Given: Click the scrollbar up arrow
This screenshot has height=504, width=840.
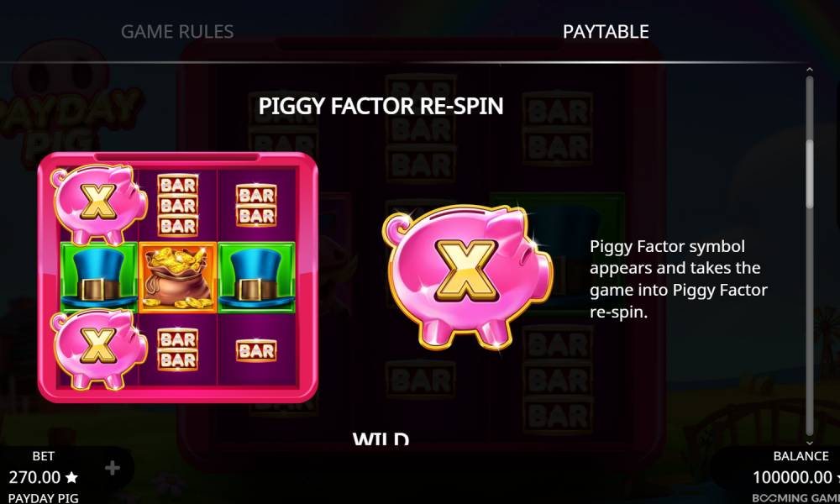Looking at the screenshot, I should [x=810, y=70].
